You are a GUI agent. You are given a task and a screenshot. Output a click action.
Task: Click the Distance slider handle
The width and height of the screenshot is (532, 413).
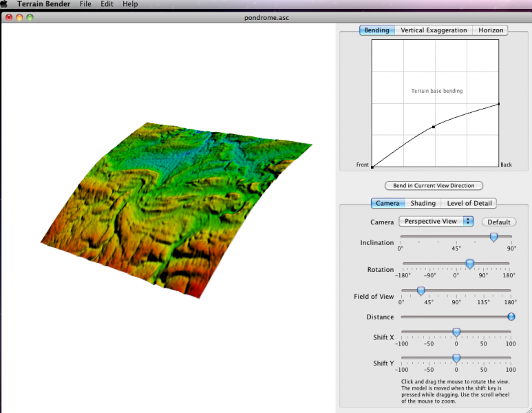tap(511, 317)
